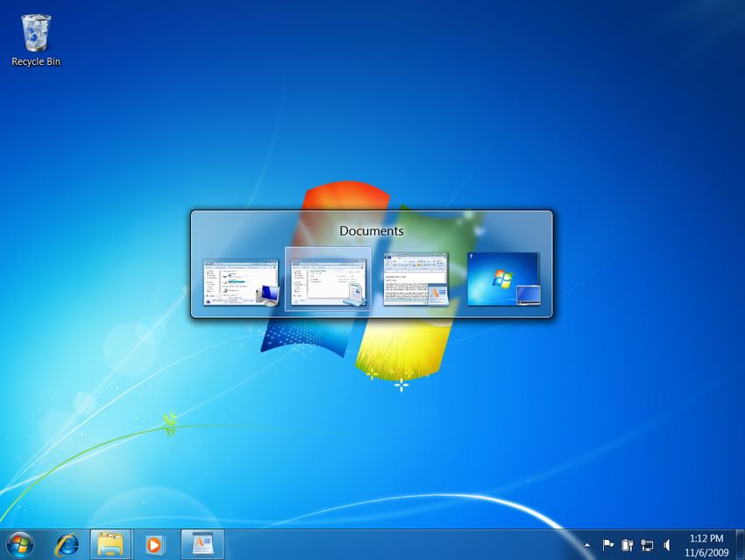Open the network tray icon

tap(647, 545)
